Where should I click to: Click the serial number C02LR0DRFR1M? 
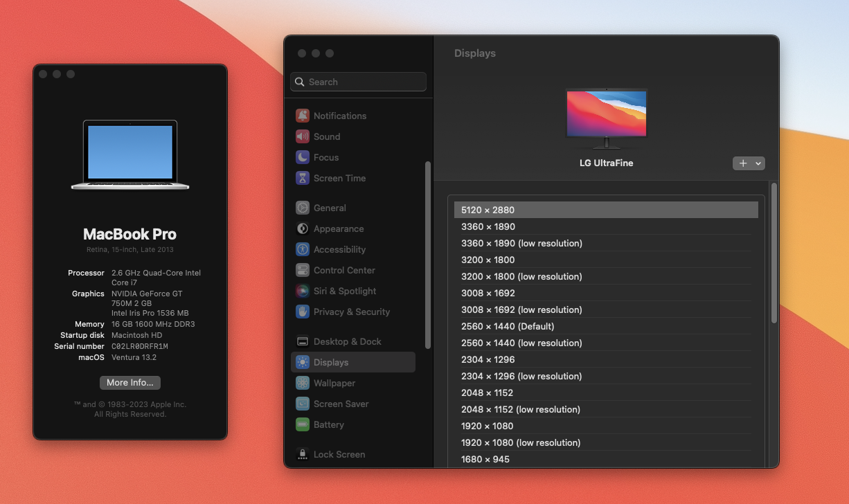[140, 346]
